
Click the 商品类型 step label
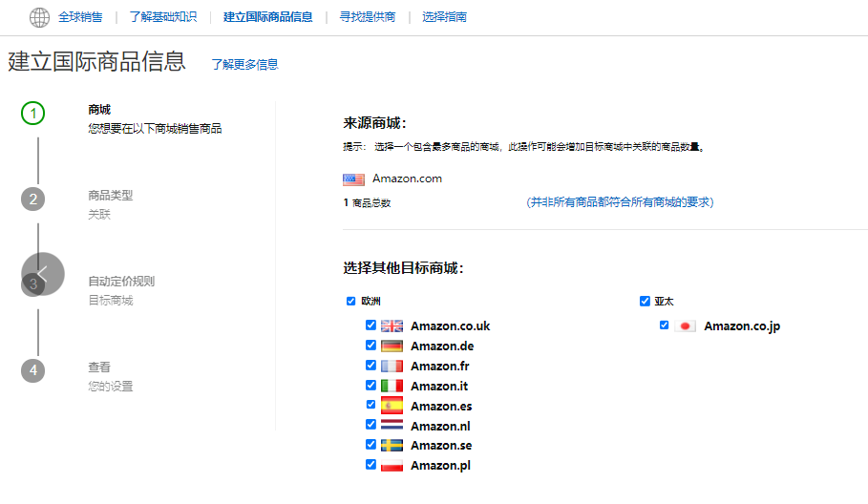(111, 196)
